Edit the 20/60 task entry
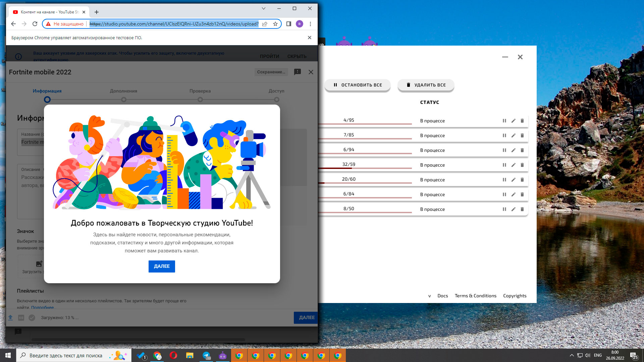Viewport: 644px width, 362px height. tap(513, 180)
